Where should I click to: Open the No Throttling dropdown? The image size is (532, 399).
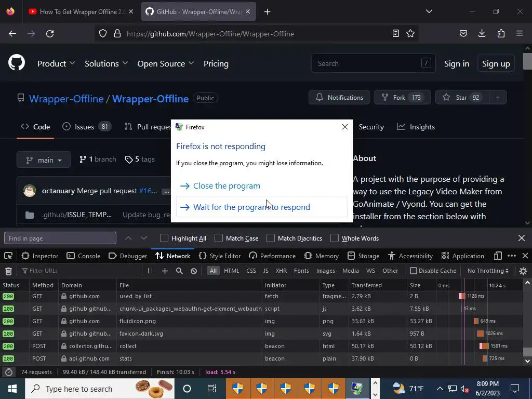click(x=488, y=271)
